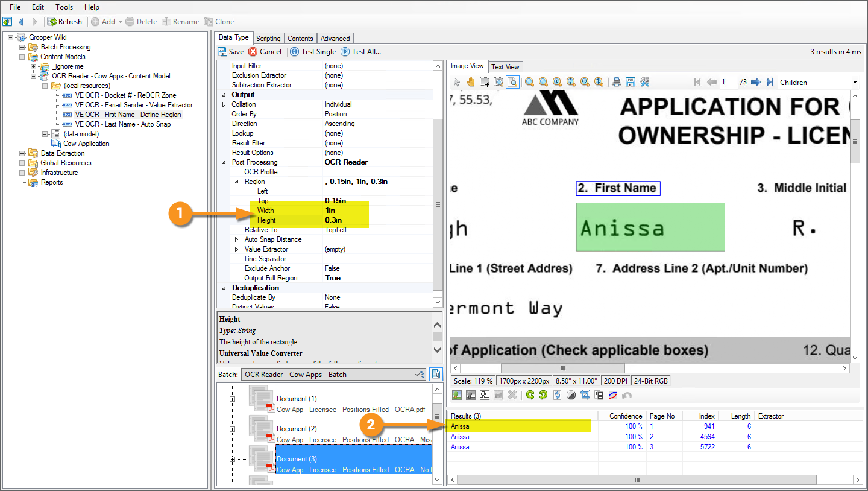Expand Document (1) in batch list
This screenshot has height=491, width=868.
232,399
